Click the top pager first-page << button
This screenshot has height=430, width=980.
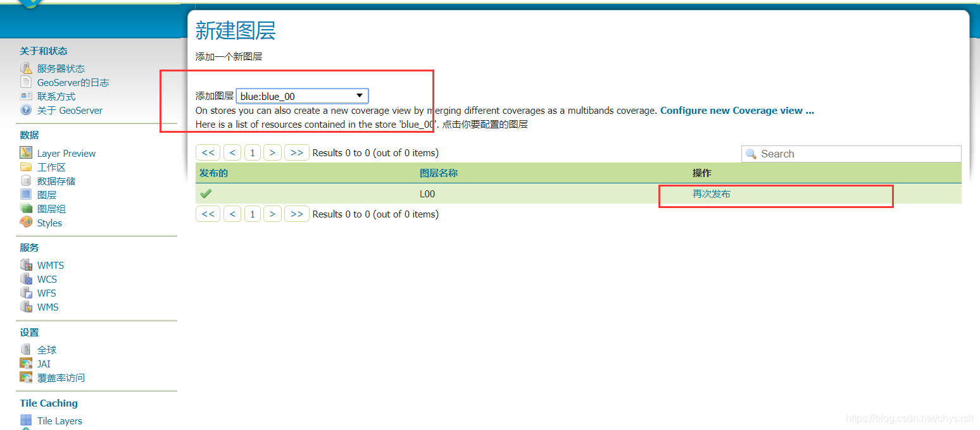pos(208,152)
